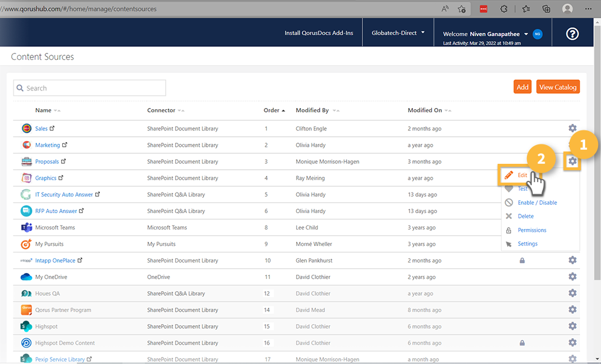Click the Search content sources field

tap(90, 88)
